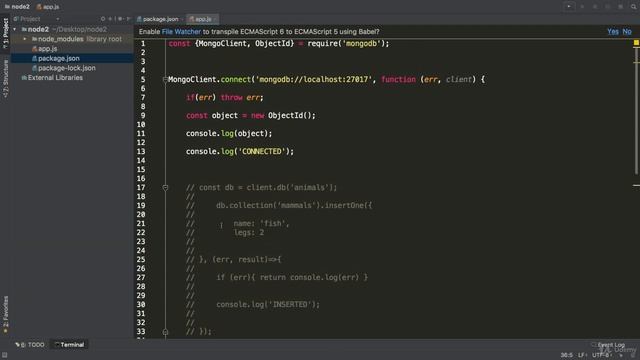
Task: Collapse all in Project panel
Action: [110, 19]
